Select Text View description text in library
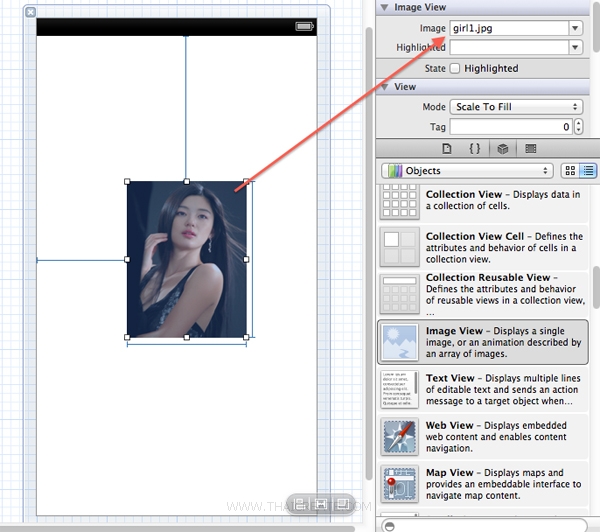The width and height of the screenshot is (600, 532). click(503, 389)
